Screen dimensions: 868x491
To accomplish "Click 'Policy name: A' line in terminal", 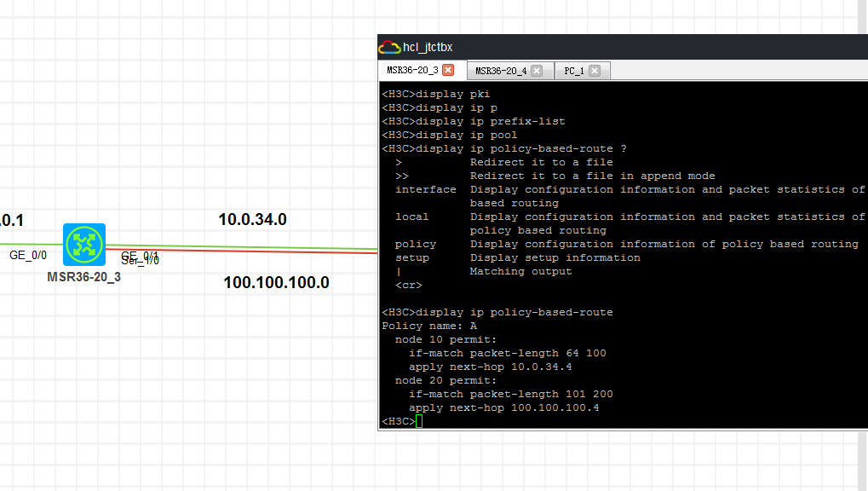I will [x=429, y=326].
